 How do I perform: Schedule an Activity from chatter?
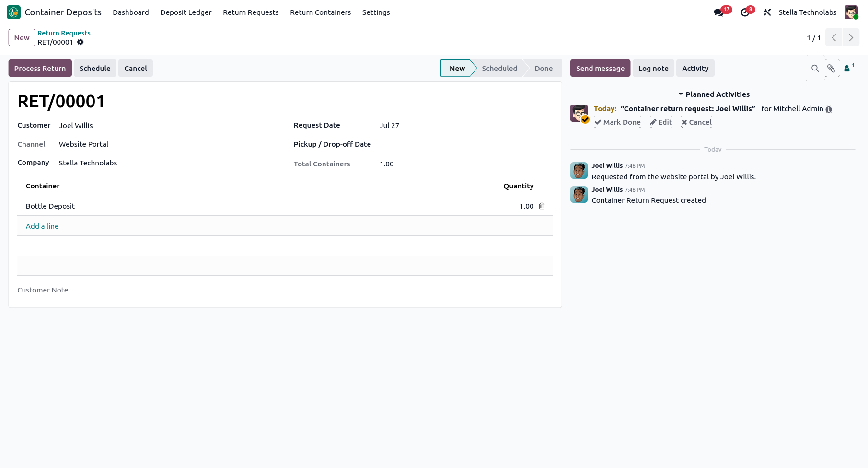[695, 69]
